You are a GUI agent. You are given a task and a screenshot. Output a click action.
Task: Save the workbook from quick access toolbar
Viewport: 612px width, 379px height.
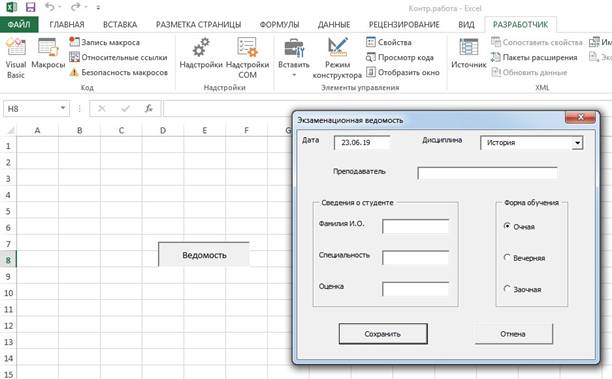tap(30, 7)
